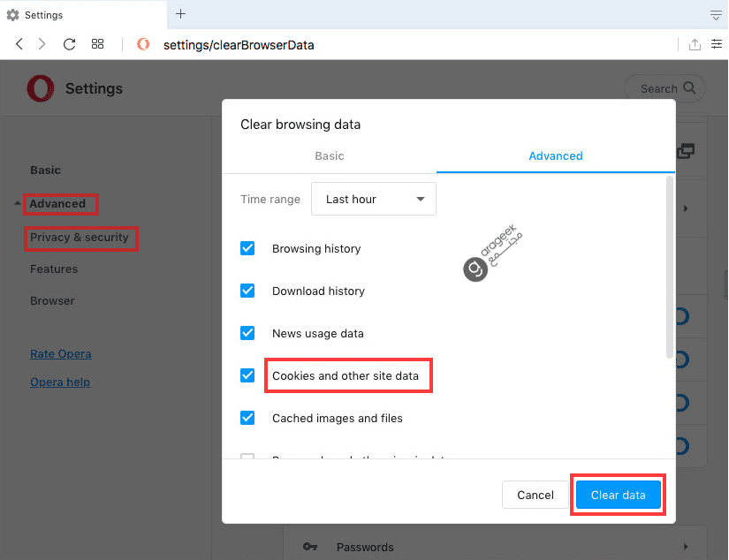
Task: Collapse the Advanced sidebar section arrow
Action: tap(17, 203)
